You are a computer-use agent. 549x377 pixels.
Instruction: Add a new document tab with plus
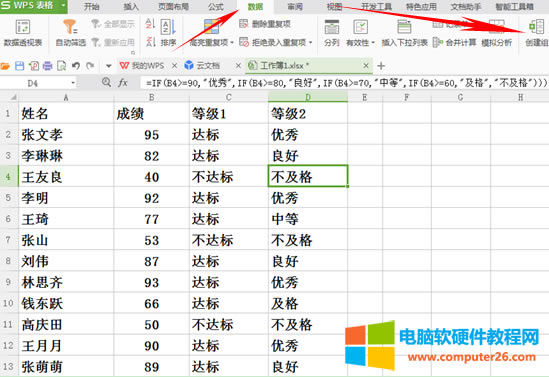381,65
